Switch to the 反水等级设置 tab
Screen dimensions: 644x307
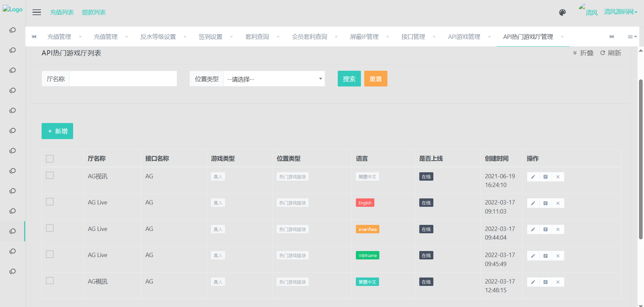[158, 37]
